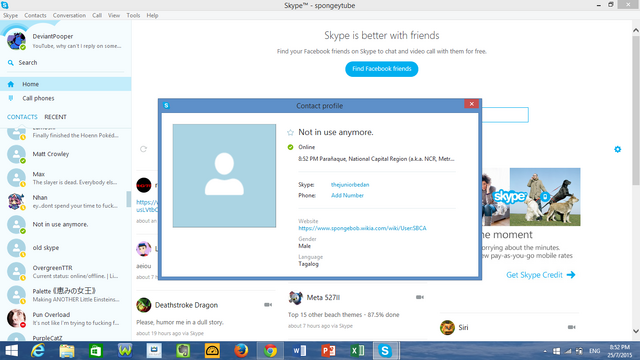The image size is (640, 360).
Task: Open the Skype menu
Action: (x=11, y=16)
